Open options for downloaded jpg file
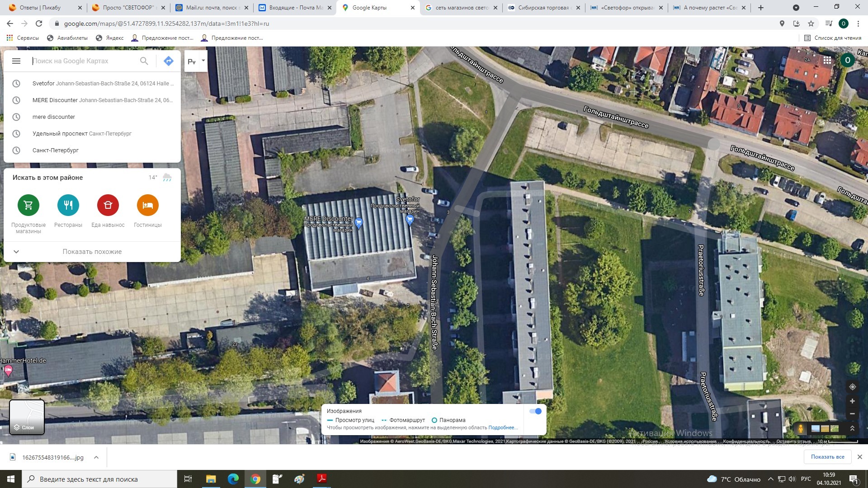The width and height of the screenshot is (868, 488). [96, 457]
